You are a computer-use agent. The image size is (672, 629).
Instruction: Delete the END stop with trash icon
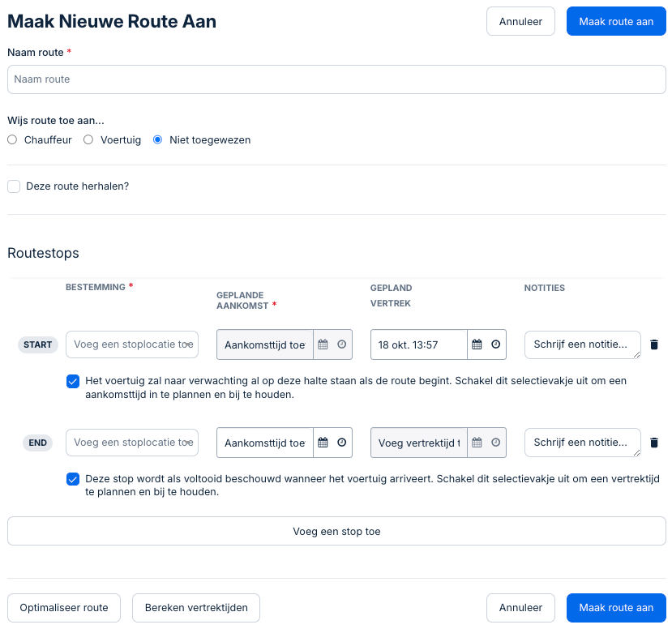654,443
